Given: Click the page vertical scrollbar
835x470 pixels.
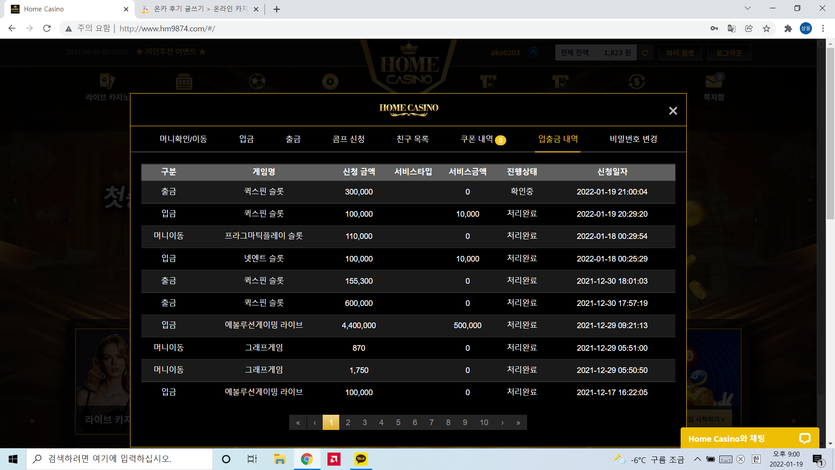Looking at the screenshot, I should point(830,133).
